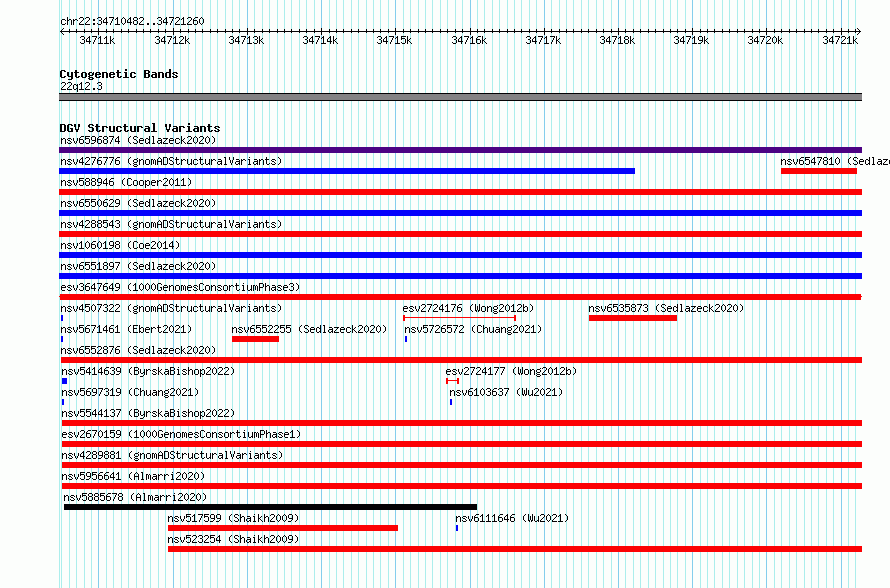Click the red nsv588946 variant bar

tap(460, 192)
